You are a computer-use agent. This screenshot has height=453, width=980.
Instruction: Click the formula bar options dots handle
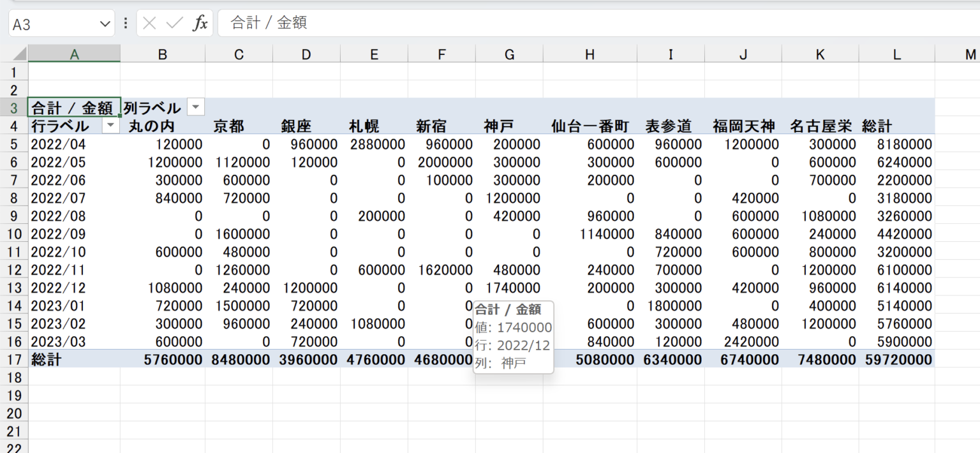pos(126,24)
